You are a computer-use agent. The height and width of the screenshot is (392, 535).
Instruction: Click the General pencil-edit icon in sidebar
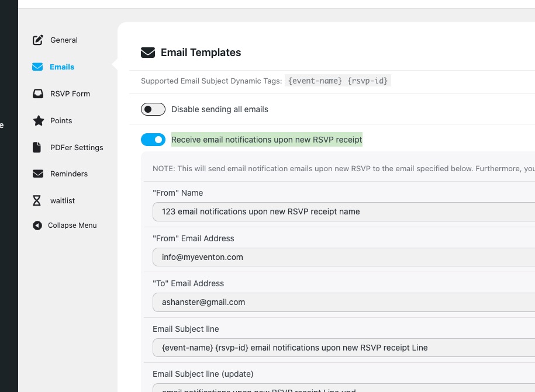click(x=38, y=40)
